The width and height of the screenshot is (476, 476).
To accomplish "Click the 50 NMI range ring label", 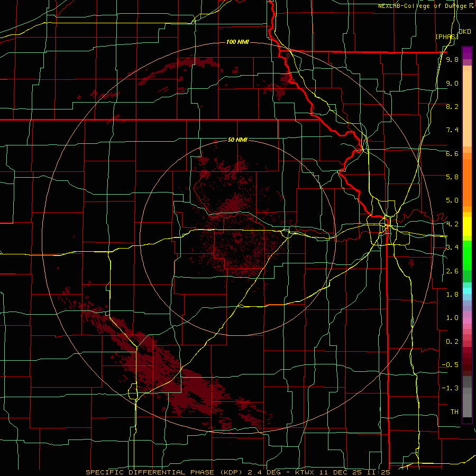I will [x=237, y=140].
